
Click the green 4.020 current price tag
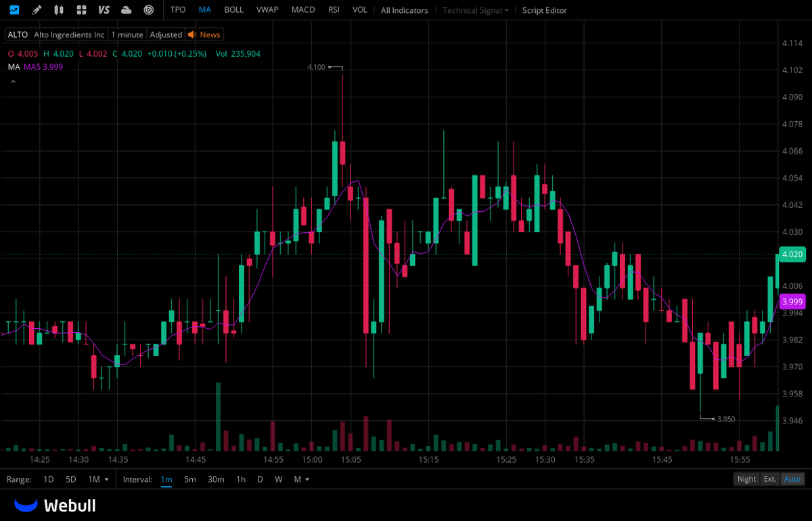[792, 254]
